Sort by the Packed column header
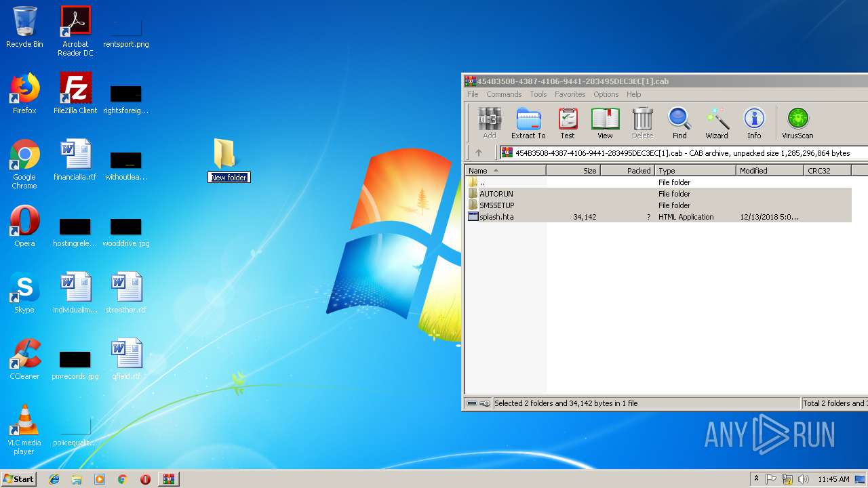This screenshot has height=488, width=868. click(628, 171)
